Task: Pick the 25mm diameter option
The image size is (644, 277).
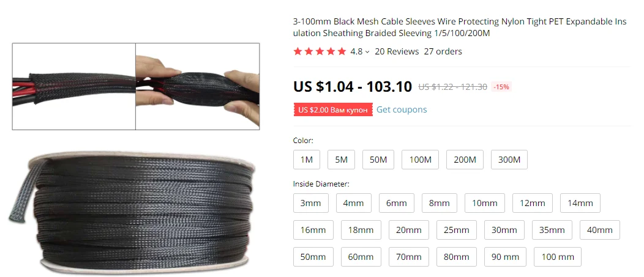Action: [457, 230]
